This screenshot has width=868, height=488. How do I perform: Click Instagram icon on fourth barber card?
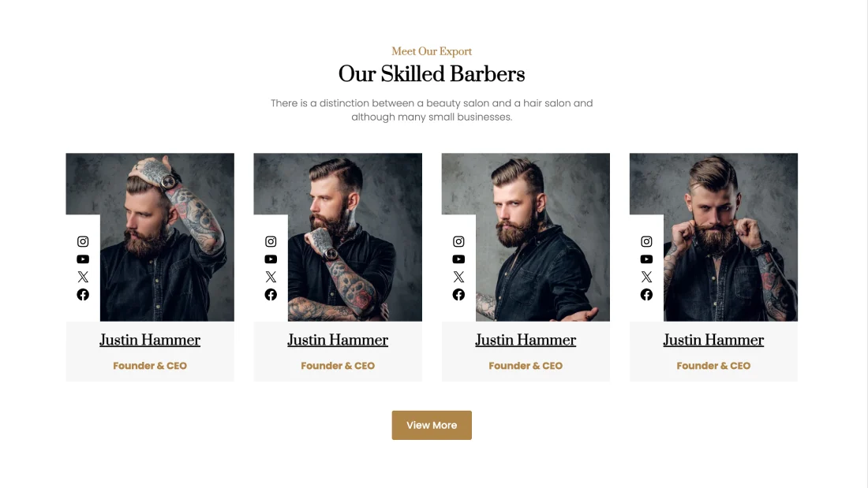pyautogui.click(x=646, y=241)
